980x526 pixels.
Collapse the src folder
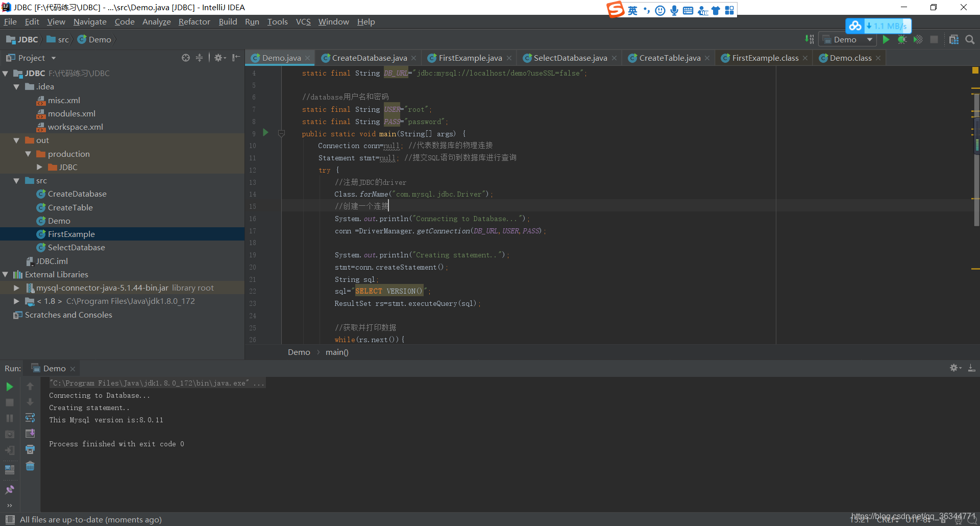click(17, 181)
